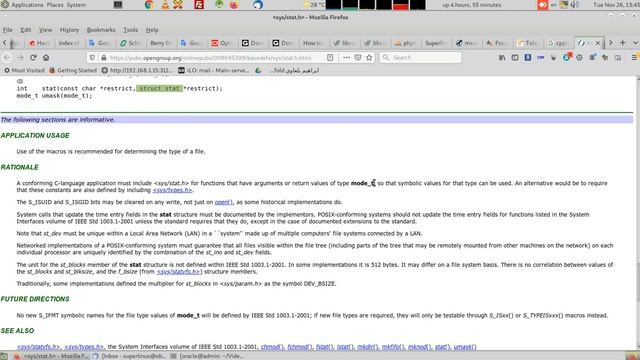Image resolution: width=640 pixels, height=360 pixels.
Task: Click the URL address field
Action: (x=211, y=58)
